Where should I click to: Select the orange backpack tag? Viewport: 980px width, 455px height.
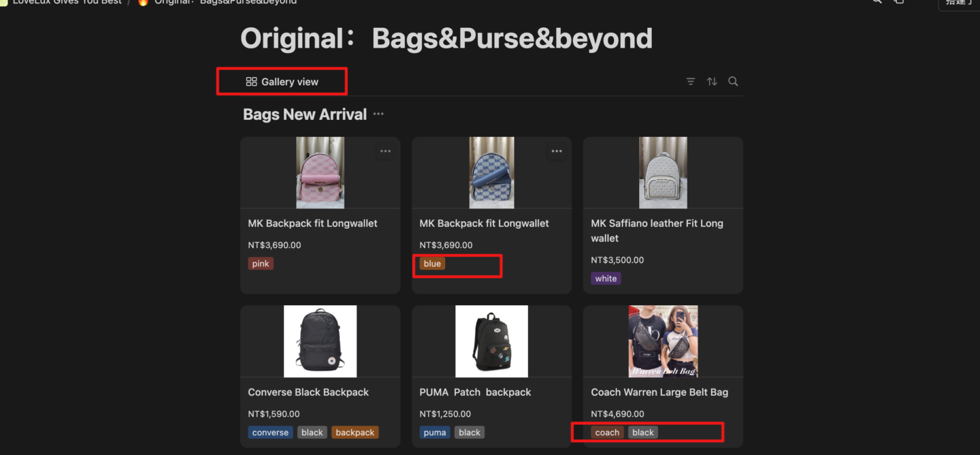tap(355, 433)
